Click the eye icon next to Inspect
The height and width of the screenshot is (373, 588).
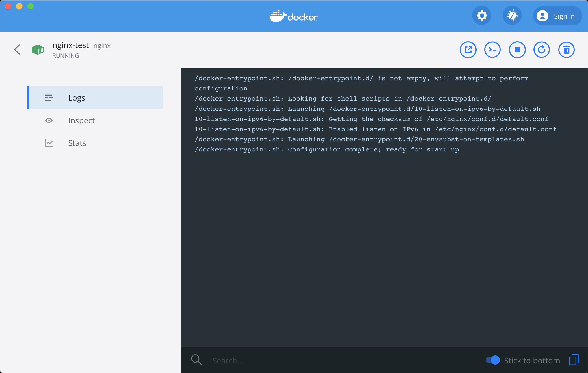49,120
